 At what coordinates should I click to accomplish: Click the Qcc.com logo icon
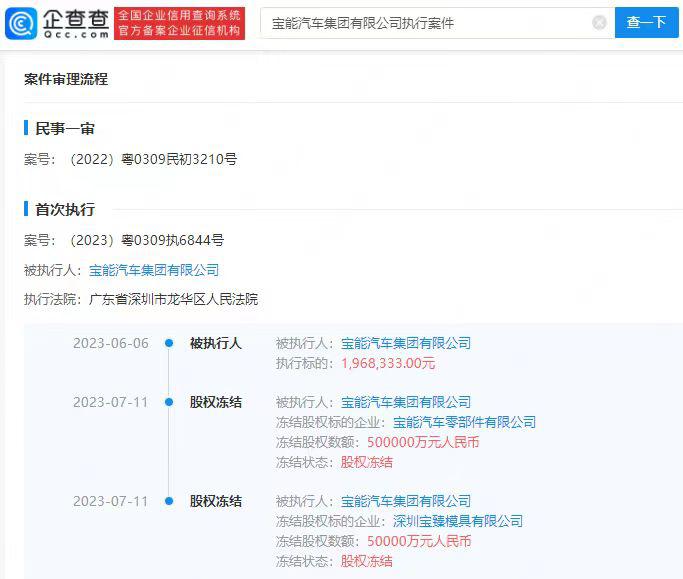pyautogui.click(x=22, y=22)
